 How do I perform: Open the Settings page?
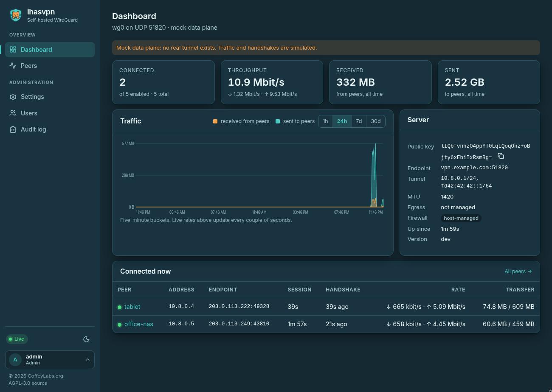50,97
